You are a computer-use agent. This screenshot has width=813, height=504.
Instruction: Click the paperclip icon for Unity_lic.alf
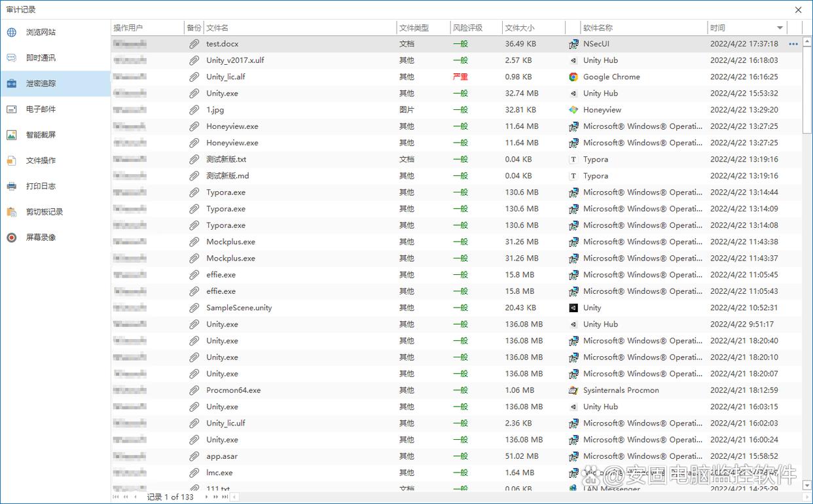tap(194, 77)
